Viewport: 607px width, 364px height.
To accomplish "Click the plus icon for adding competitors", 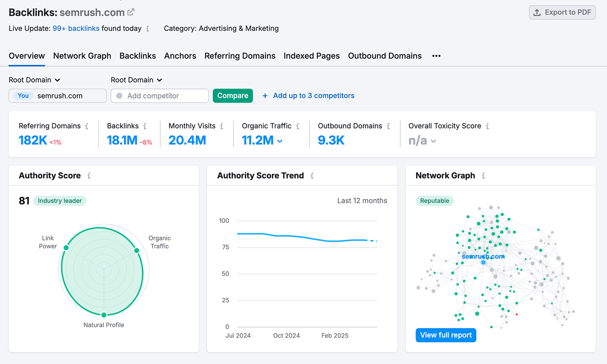I will coord(264,95).
